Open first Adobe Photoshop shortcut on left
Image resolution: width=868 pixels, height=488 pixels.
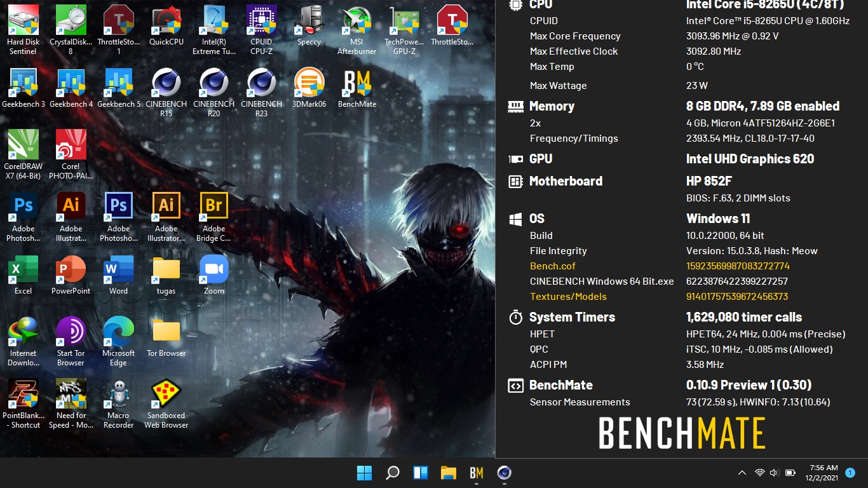coord(24,217)
